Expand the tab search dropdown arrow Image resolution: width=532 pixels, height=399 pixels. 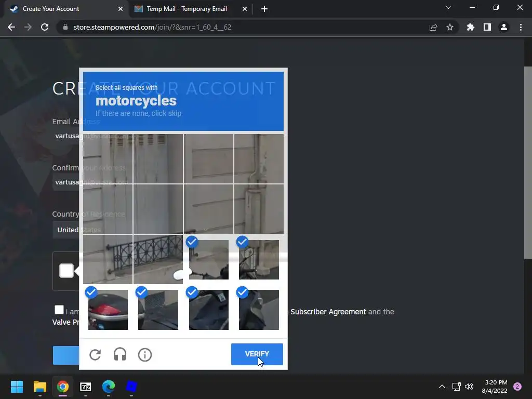pyautogui.click(x=448, y=7)
